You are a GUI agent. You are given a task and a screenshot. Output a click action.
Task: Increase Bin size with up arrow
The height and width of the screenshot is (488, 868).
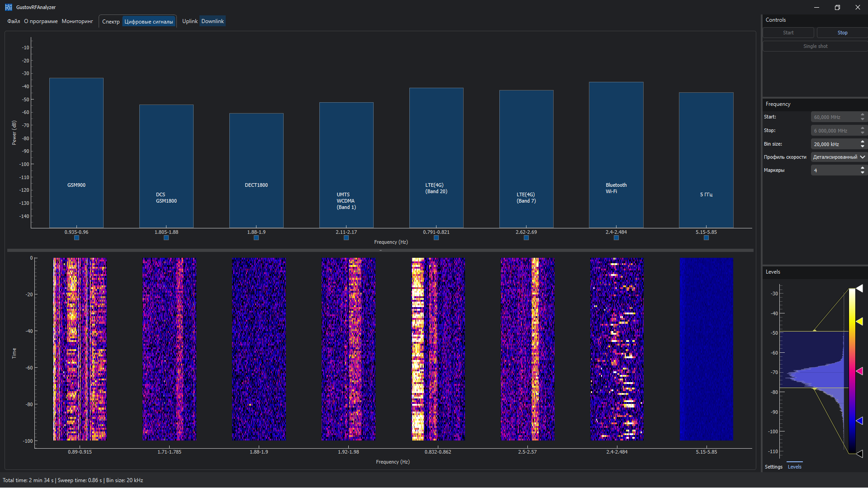863,142
